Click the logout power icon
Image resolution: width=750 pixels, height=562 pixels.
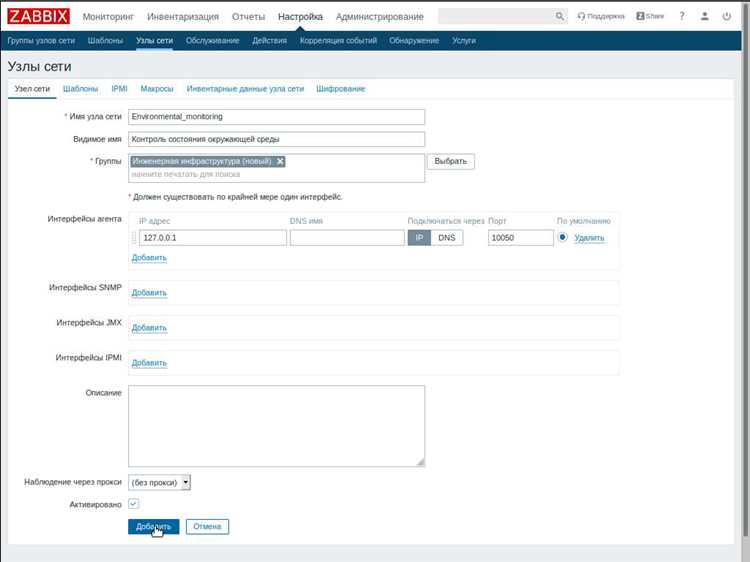tap(727, 16)
